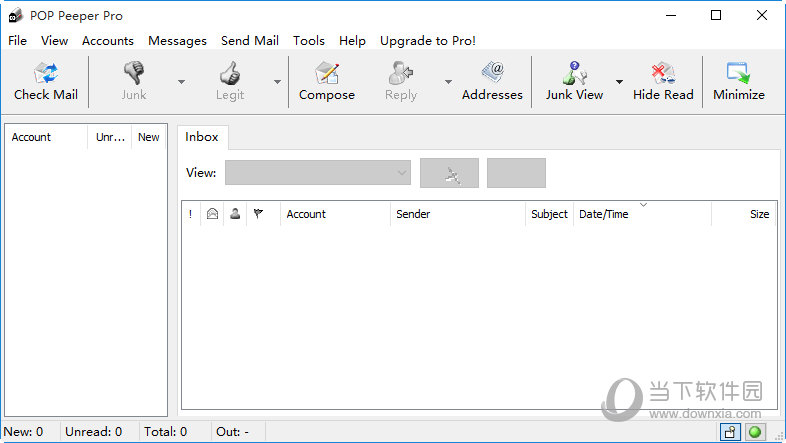The height and width of the screenshot is (443, 786).
Task: Minimize POP Peeper to tray via toolbar
Action: (739, 81)
